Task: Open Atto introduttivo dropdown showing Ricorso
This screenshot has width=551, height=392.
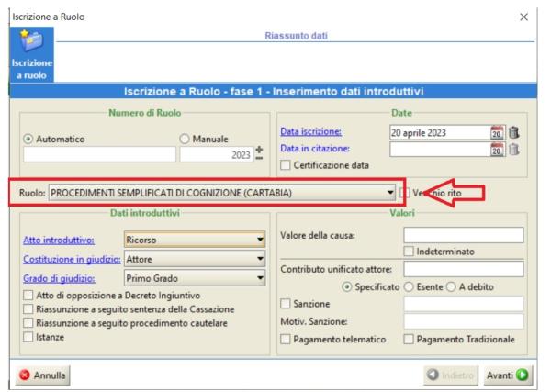Action: pos(195,240)
